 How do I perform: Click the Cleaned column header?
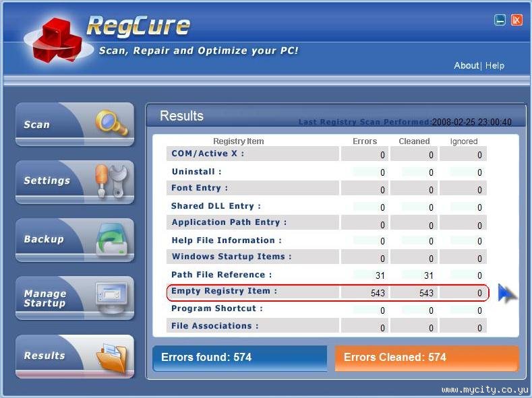(414, 141)
